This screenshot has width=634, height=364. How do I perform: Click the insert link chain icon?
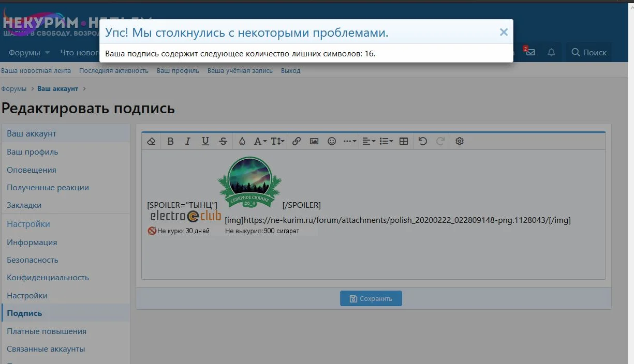pyautogui.click(x=297, y=141)
